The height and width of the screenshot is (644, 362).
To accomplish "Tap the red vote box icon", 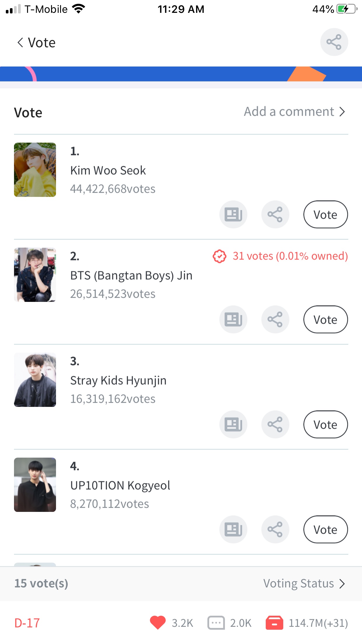I will click(274, 623).
